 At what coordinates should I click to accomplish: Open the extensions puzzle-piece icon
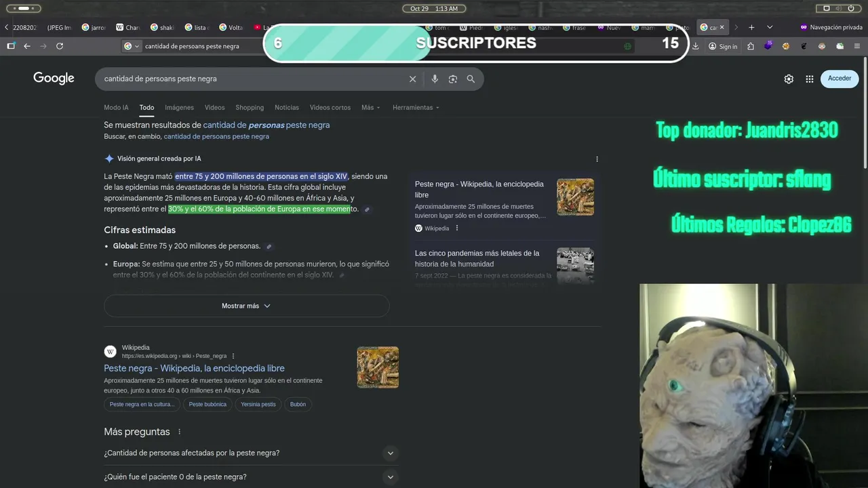point(751,46)
